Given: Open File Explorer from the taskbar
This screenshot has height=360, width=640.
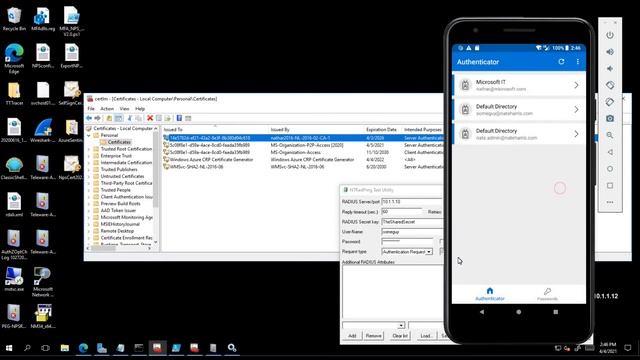Looking at the screenshot, I should pos(65,348).
